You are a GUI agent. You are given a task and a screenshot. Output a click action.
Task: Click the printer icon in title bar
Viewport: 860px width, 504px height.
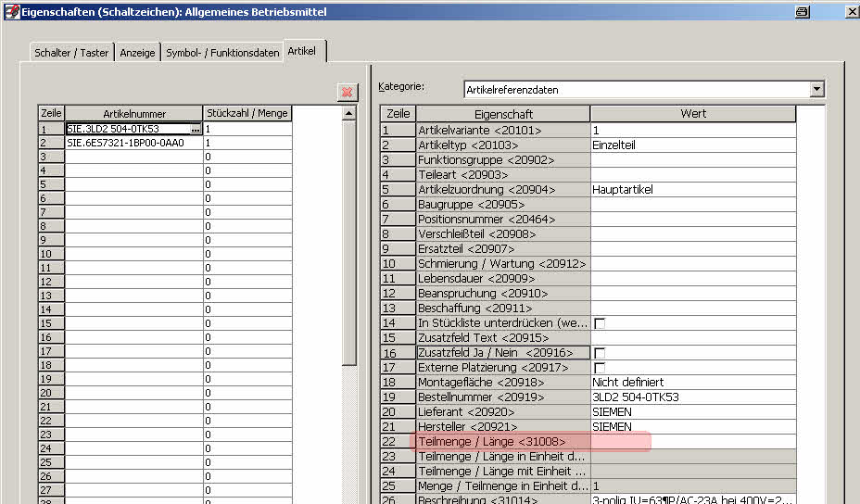tap(802, 11)
